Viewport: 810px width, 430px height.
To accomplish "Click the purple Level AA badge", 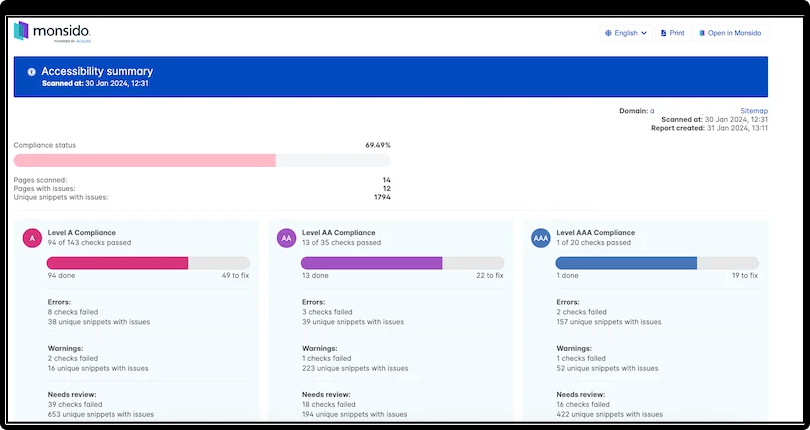I will point(287,238).
